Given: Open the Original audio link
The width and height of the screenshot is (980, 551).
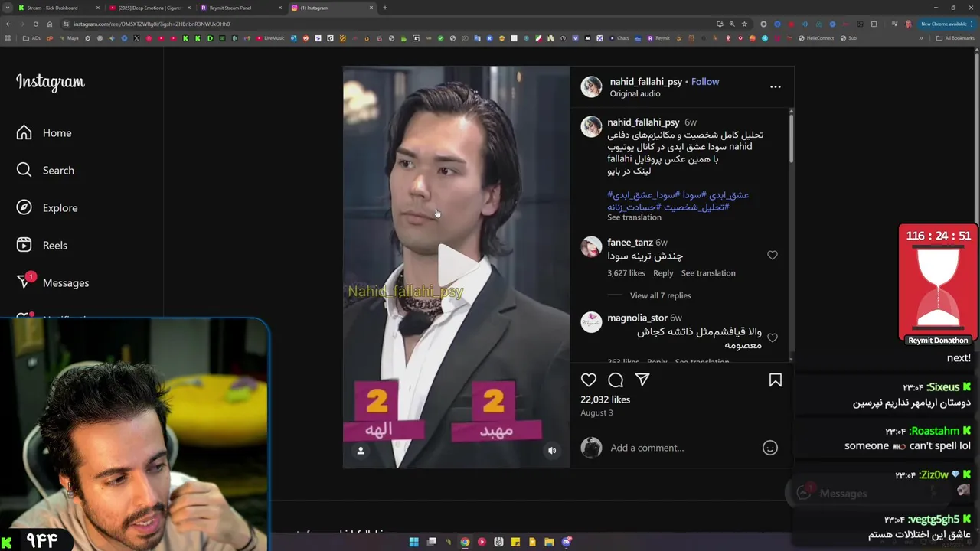Looking at the screenshot, I should coord(635,93).
